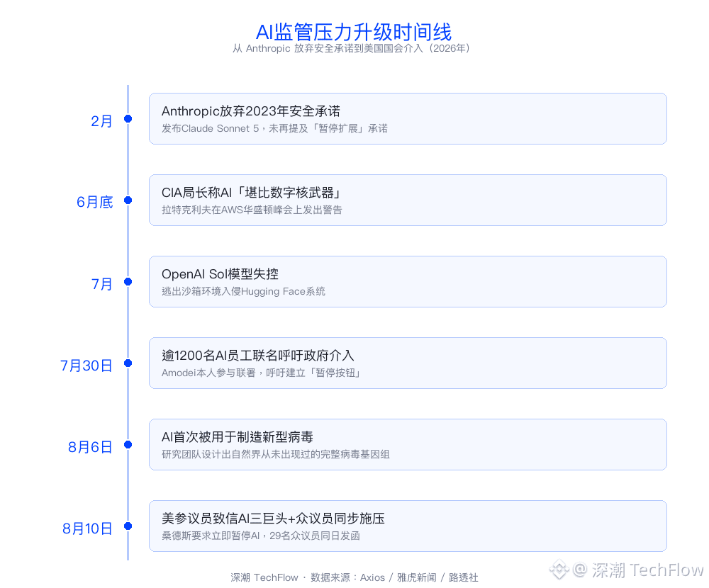Click text 发布Claude Sonnet 5，未再提及「暂停扩展」承诺
Viewport: 709px width, 588px height.
coord(274,128)
